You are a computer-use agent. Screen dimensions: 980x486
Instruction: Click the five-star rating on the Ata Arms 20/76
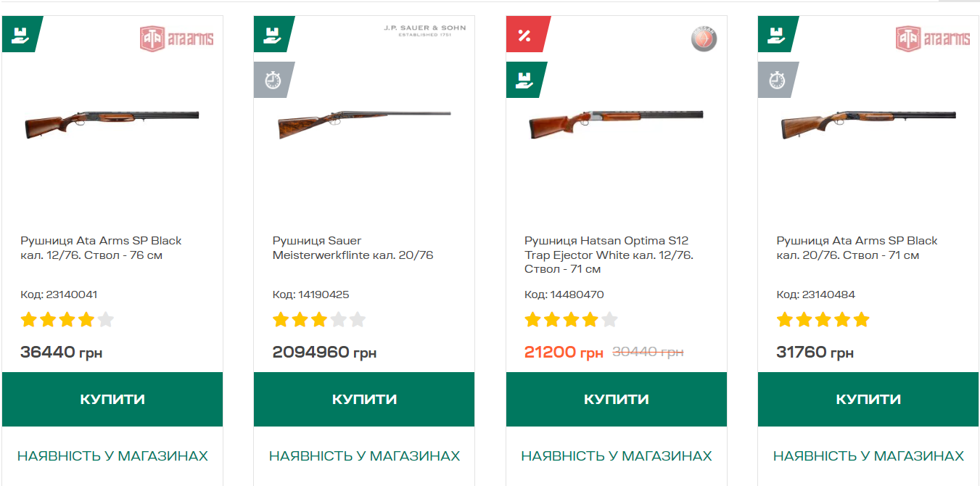click(x=823, y=320)
